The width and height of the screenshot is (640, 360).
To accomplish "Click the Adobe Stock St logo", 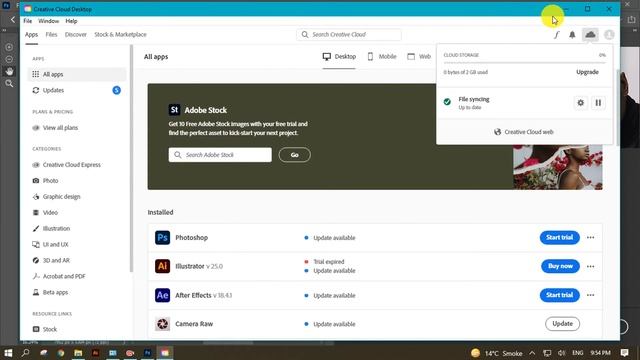I will 174,110.
